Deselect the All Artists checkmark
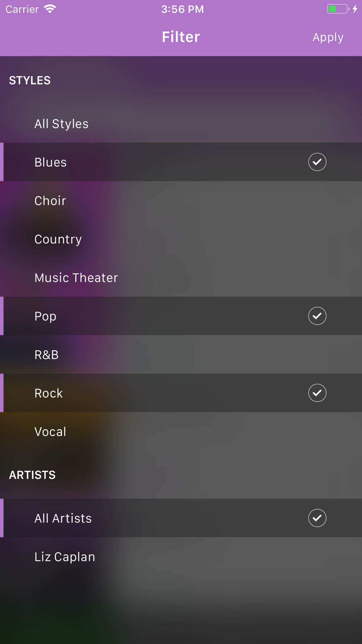This screenshot has width=362, height=644. [317, 518]
